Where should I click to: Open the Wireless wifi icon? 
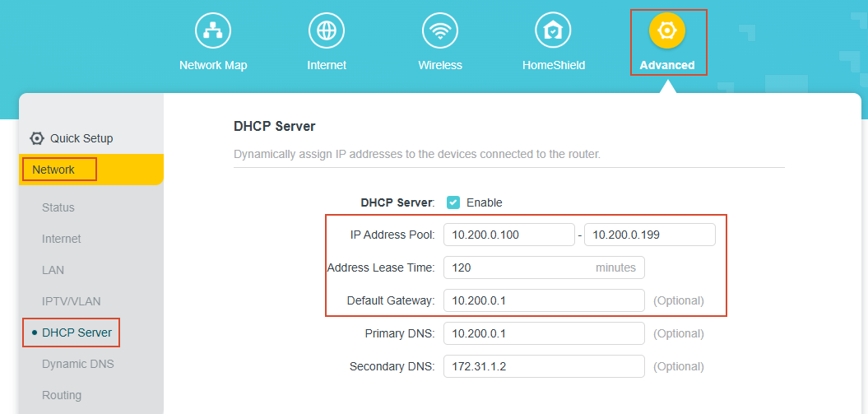click(x=440, y=30)
